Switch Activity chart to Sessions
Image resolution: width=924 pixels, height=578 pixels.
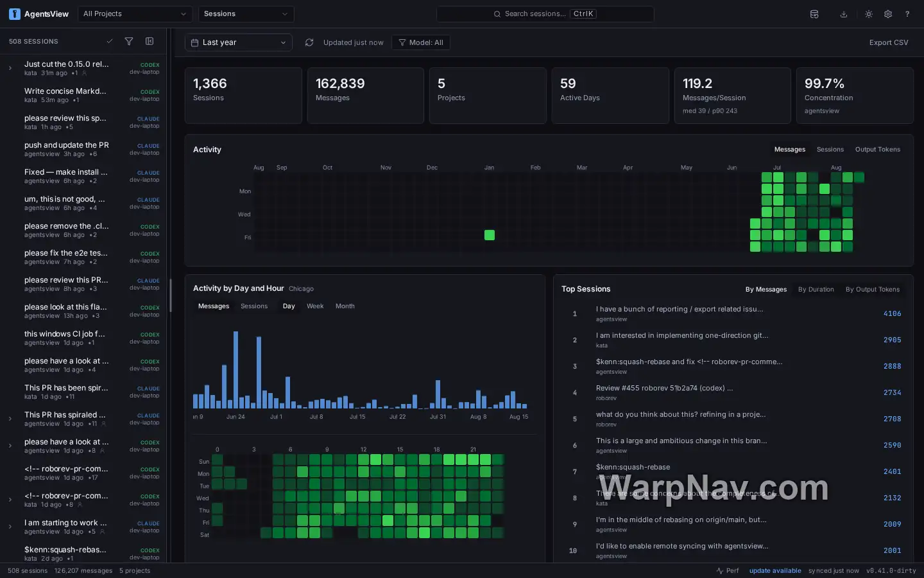pyautogui.click(x=830, y=150)
